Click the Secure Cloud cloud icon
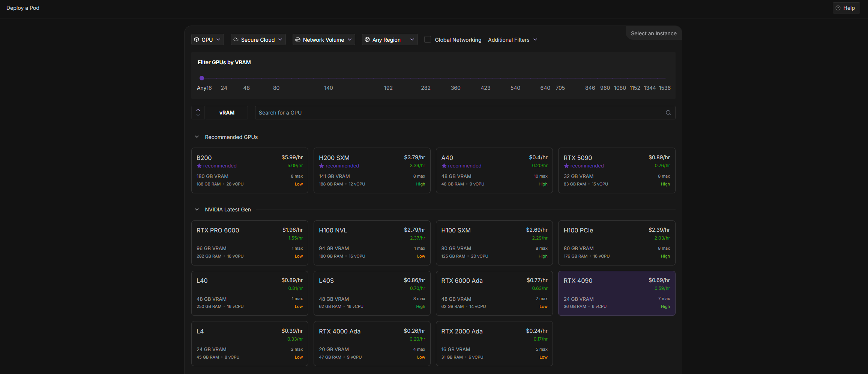The image size is (868, 374). pos(236,39)
